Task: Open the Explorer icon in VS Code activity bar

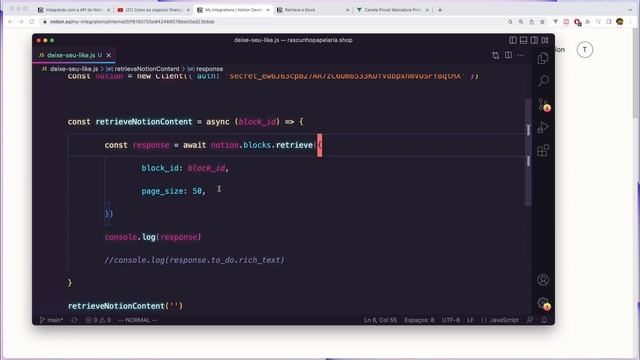Action: [x=543, y=58]
